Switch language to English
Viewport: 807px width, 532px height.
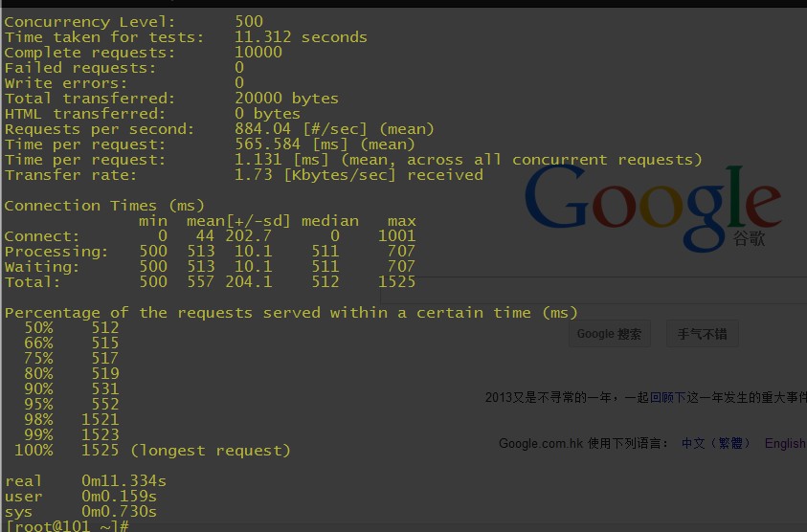(784, 443)
